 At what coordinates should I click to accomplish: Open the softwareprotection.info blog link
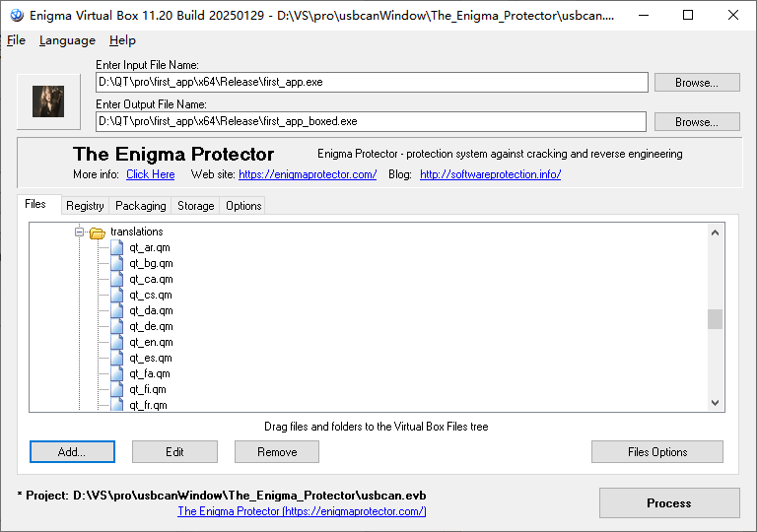pos(491,174)
